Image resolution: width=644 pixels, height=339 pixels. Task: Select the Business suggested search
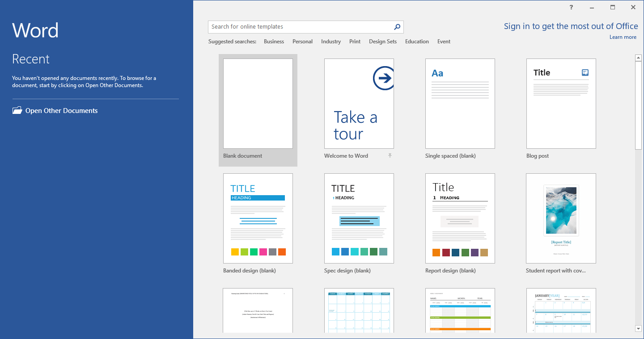click(x=274, y=41)
